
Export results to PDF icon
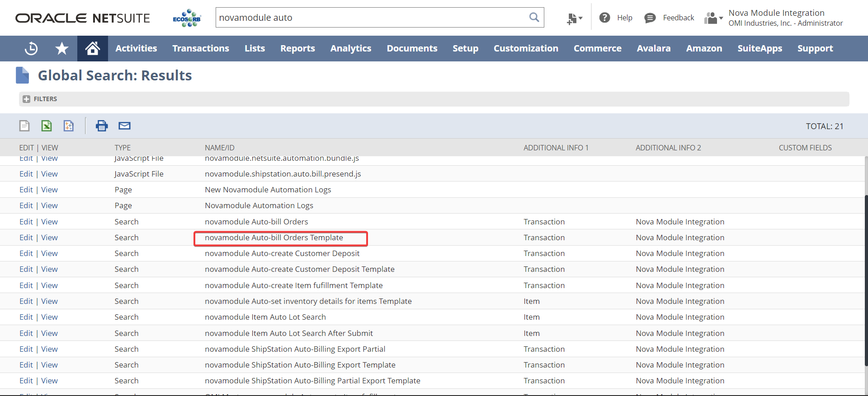coord(69,126)
